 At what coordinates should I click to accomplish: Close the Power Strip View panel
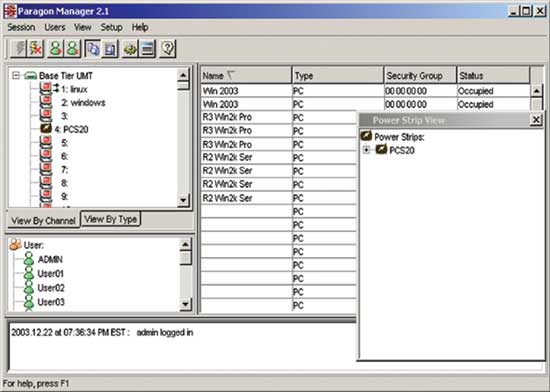click(536, 120)
